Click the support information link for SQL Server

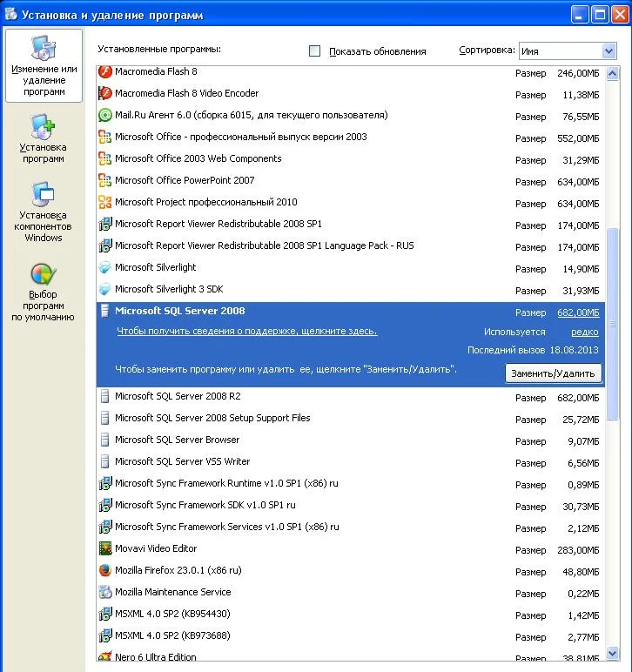pos(246,332)
